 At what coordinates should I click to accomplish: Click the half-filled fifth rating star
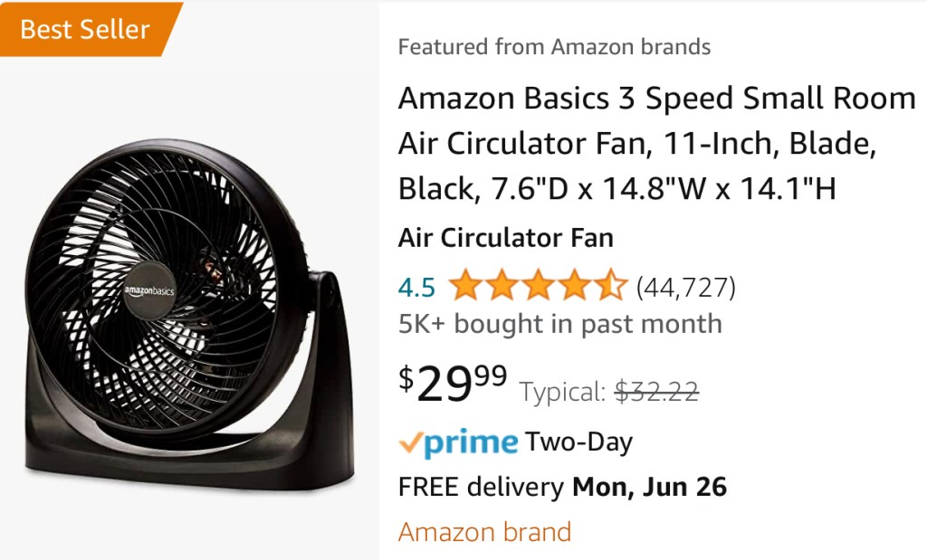[x=609, y=287]
